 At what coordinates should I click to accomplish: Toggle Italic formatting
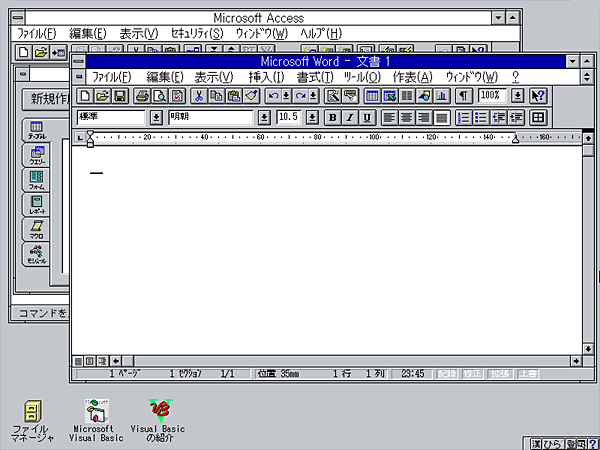pos(350,118)
